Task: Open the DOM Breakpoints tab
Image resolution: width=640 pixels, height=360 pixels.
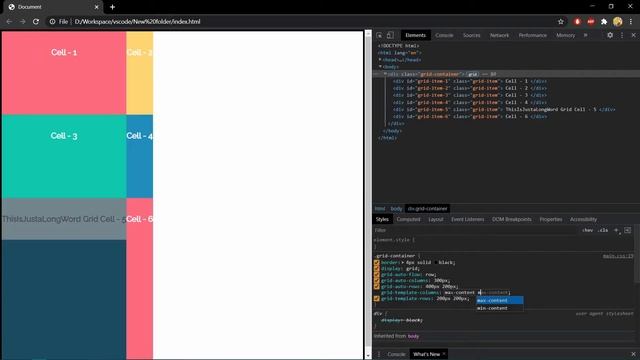Action: pos(511,220)
